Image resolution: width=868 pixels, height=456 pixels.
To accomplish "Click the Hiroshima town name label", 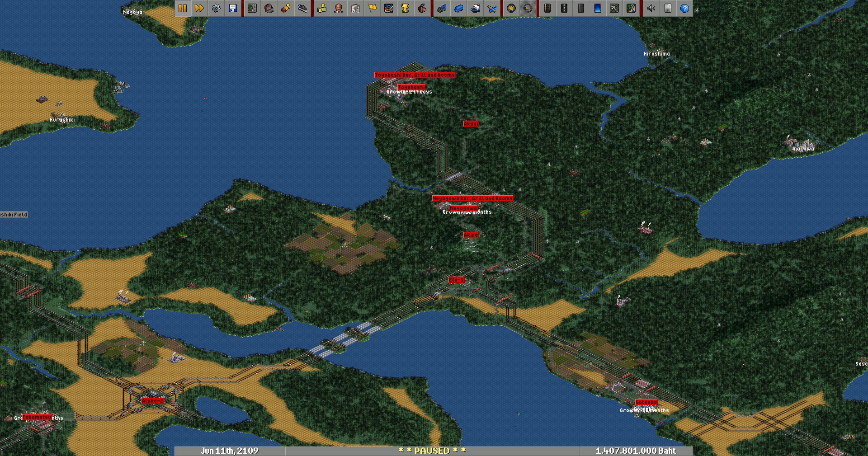I will click(656, 54).
